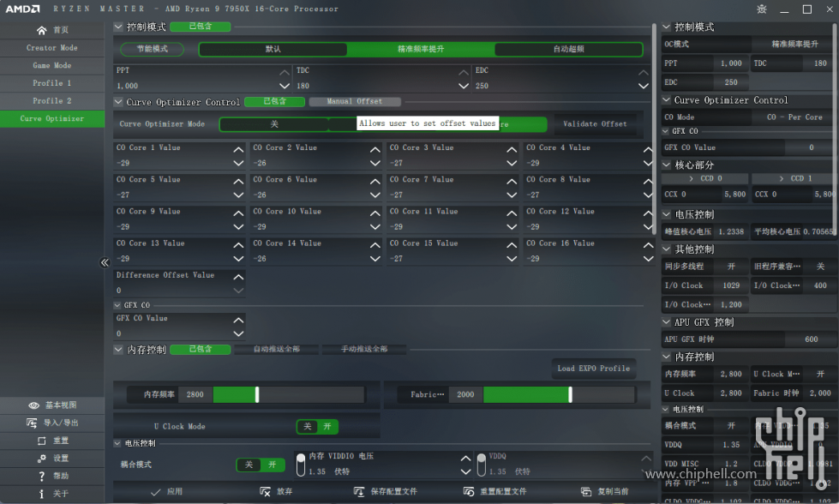
Task: Open Profile 1
Action: (x=52, y=83)
